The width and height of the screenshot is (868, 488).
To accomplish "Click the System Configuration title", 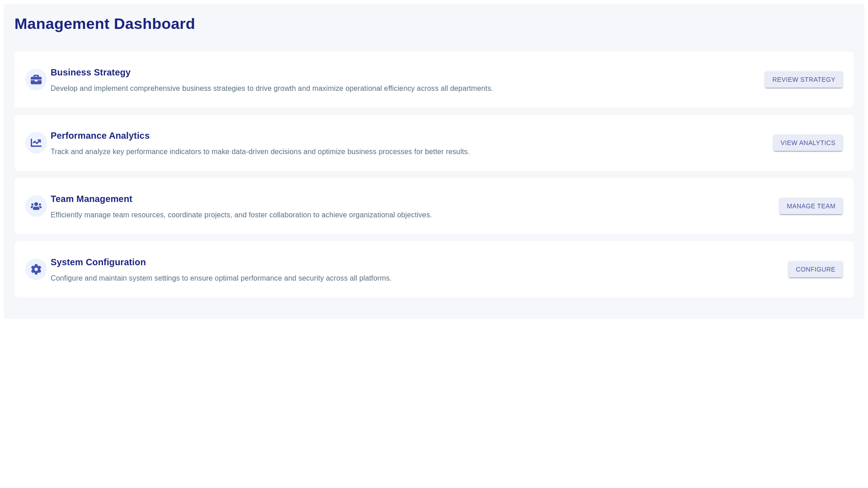I will point(98,262).
